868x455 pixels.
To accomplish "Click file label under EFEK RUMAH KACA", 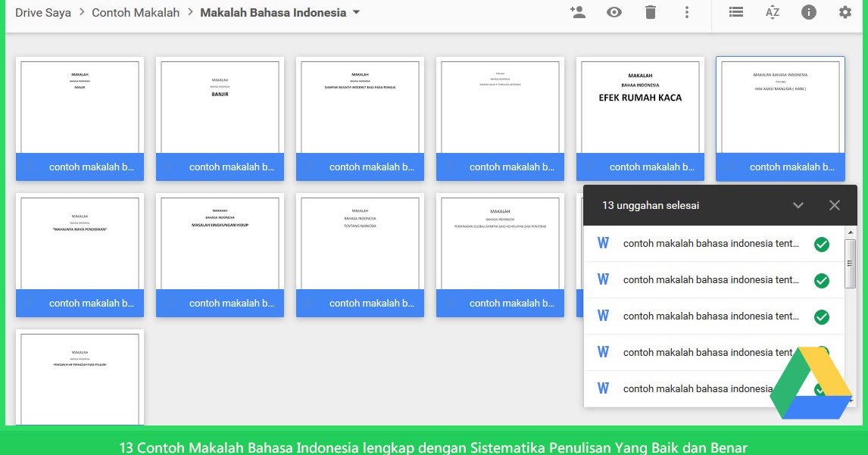I will [640, 167].
